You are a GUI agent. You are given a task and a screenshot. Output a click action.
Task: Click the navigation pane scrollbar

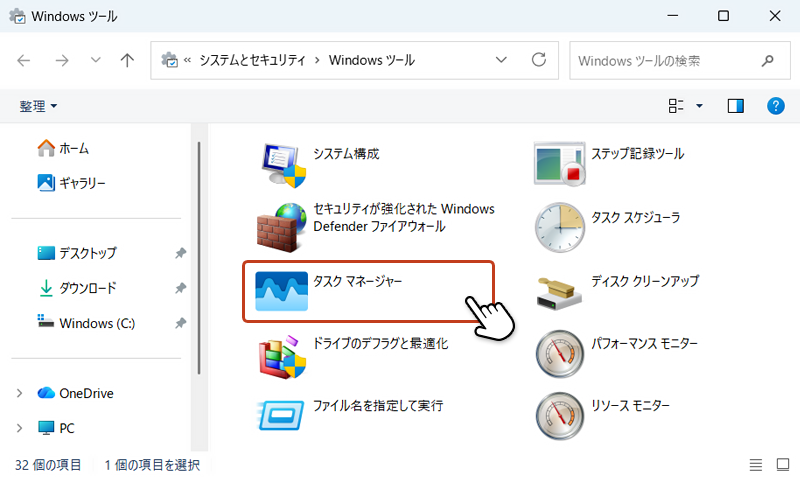[199, 258]
